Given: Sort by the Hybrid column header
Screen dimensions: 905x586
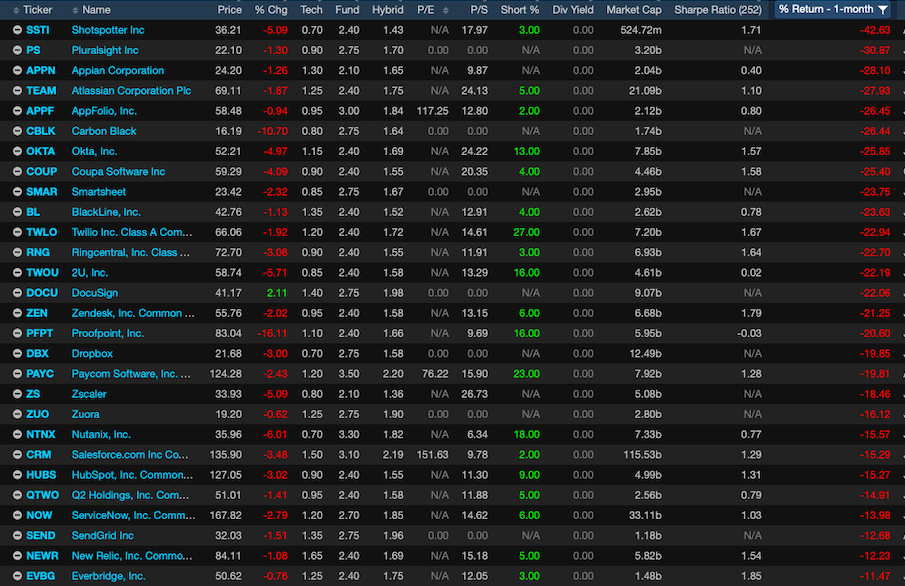Looking at the screenshot, I should coord(387,10).
